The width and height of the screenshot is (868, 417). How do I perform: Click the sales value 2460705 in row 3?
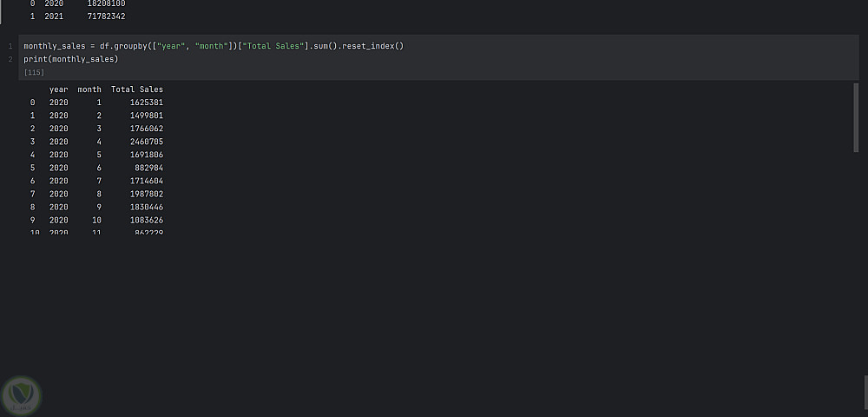pos(144,142)
